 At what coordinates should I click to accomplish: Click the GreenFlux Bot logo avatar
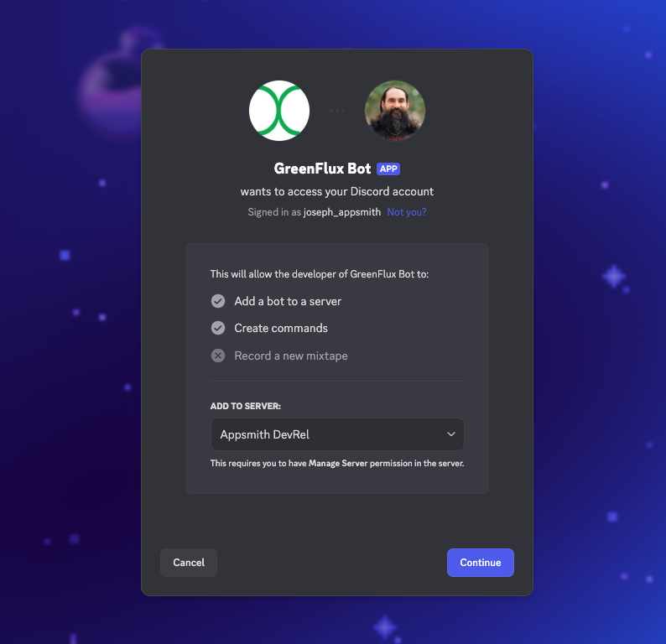point(279,111)
